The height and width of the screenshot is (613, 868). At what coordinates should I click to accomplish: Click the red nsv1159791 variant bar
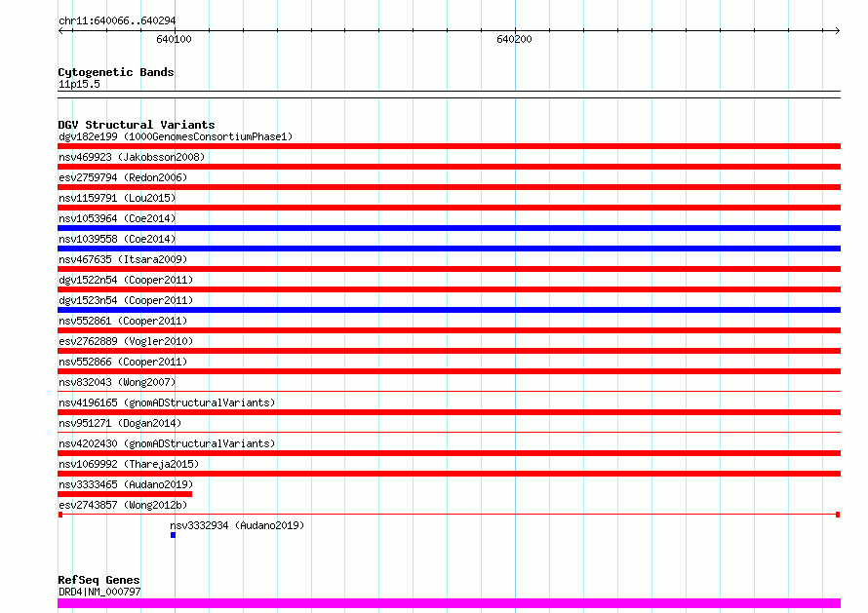pos(449,208)
